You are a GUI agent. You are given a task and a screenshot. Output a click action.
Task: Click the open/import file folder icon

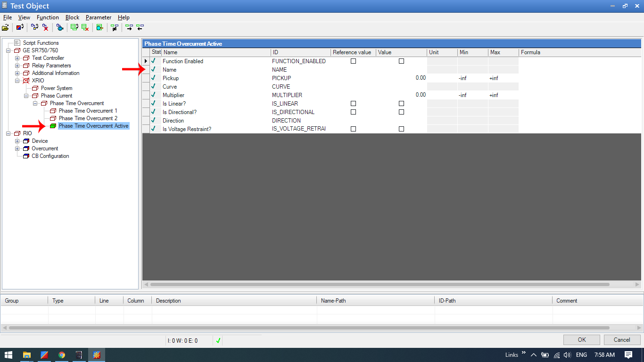pos(5,27)
